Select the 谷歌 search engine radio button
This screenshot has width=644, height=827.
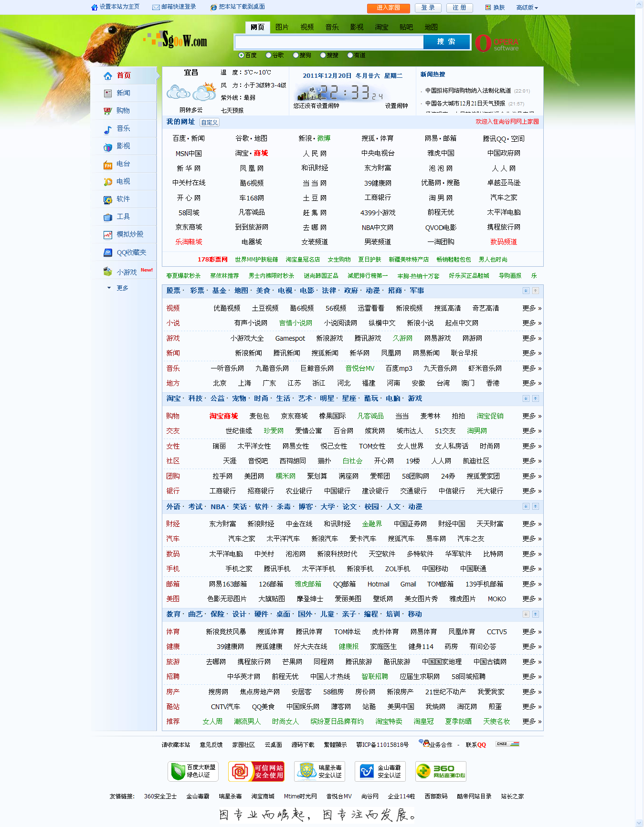pyautogui.click(x=269, y=55)
